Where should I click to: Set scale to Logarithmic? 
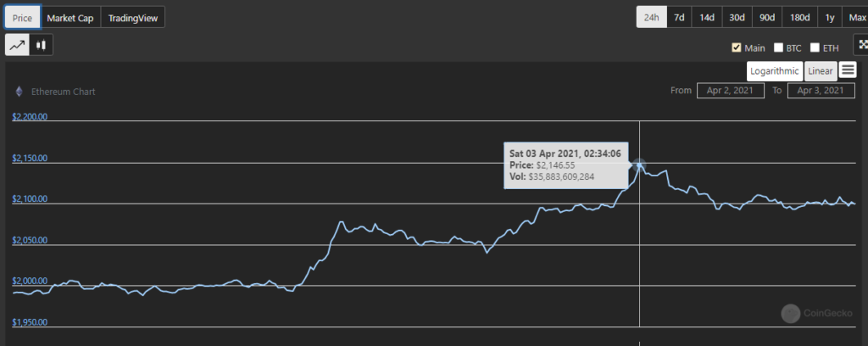click(774, 71)
